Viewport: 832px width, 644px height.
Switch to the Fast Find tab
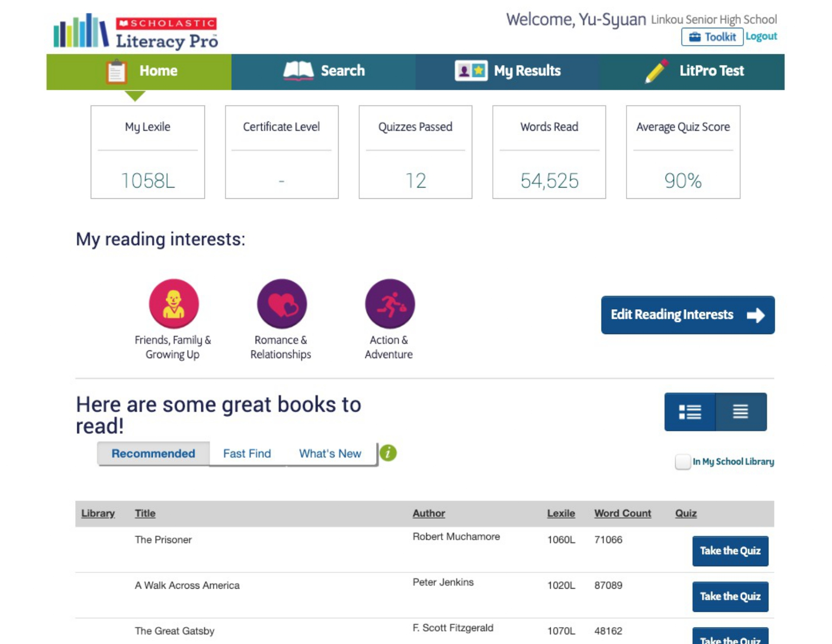[247, 453]
